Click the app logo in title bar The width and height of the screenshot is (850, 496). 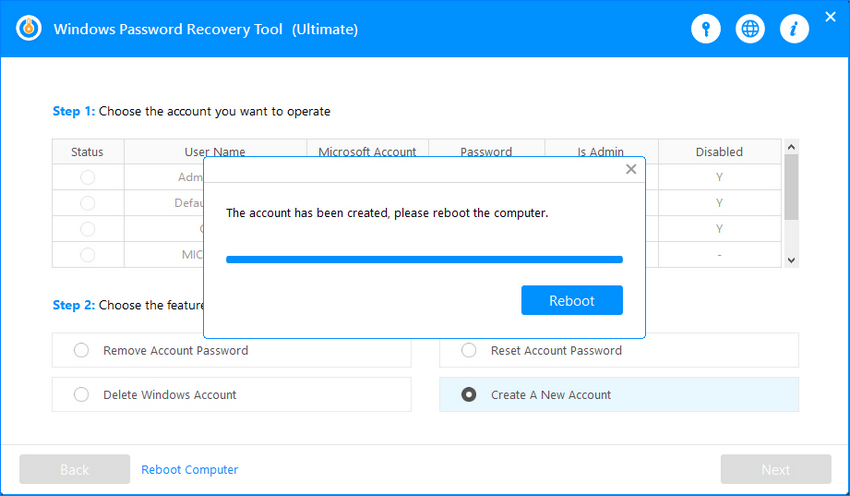coord(29,28)
